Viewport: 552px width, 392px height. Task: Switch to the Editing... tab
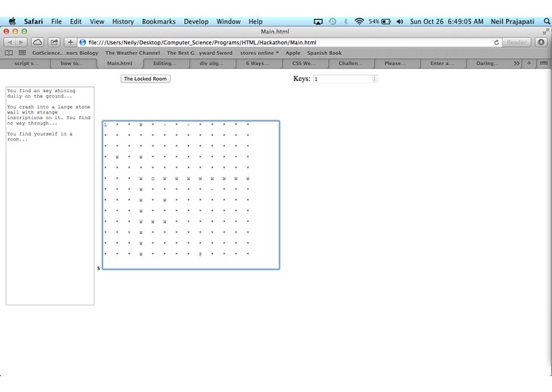point(164,63)
